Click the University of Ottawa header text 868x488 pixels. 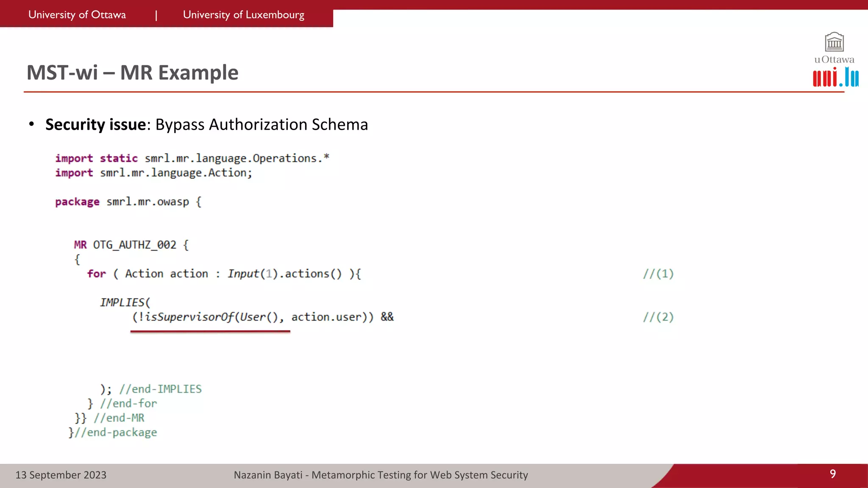point(77,15)
